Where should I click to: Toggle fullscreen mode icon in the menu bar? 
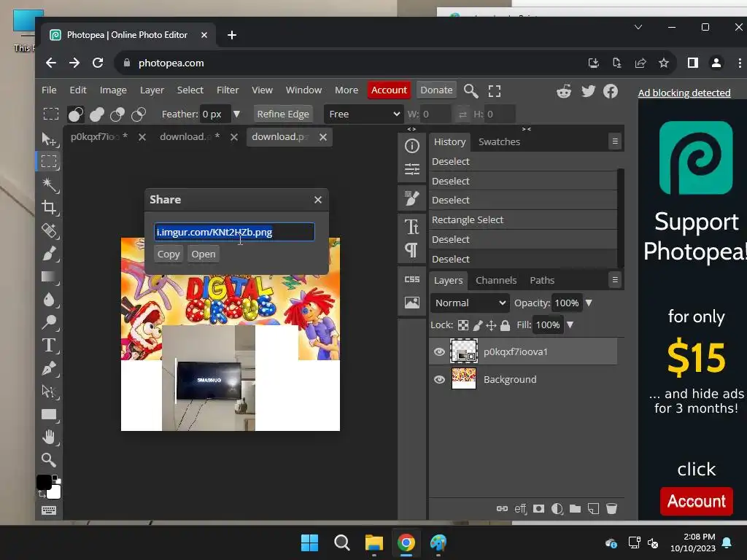(495, 91)
